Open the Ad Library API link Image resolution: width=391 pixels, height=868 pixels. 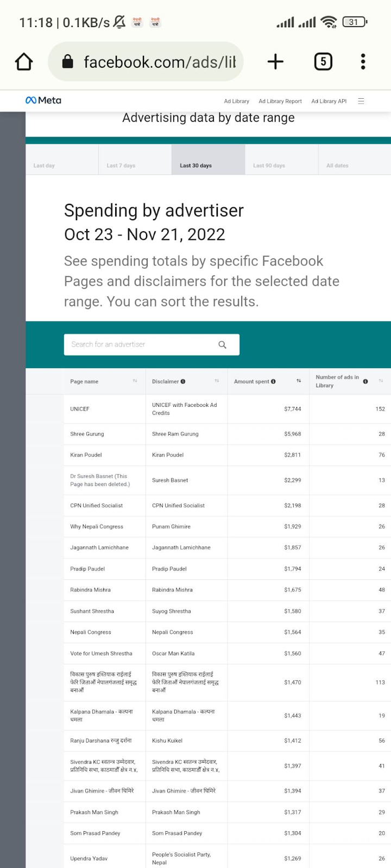[329, 101]
